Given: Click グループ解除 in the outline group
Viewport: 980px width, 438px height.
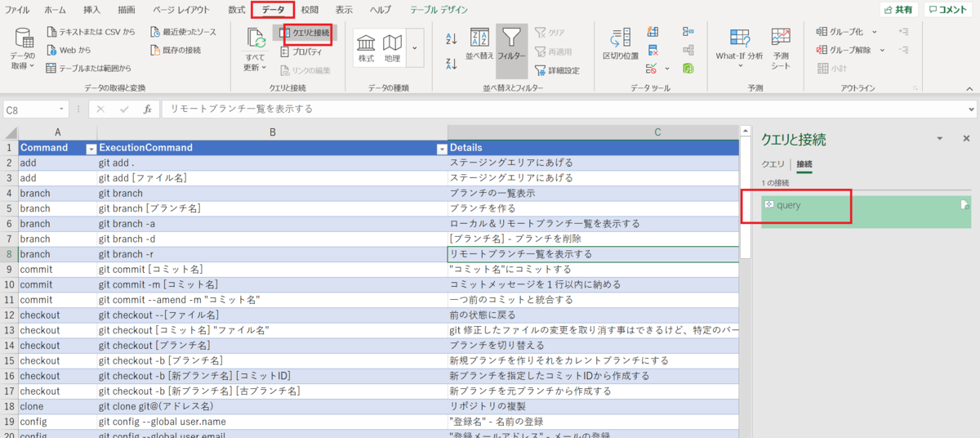Looking at the screenshot, I should tap(844, 50).
